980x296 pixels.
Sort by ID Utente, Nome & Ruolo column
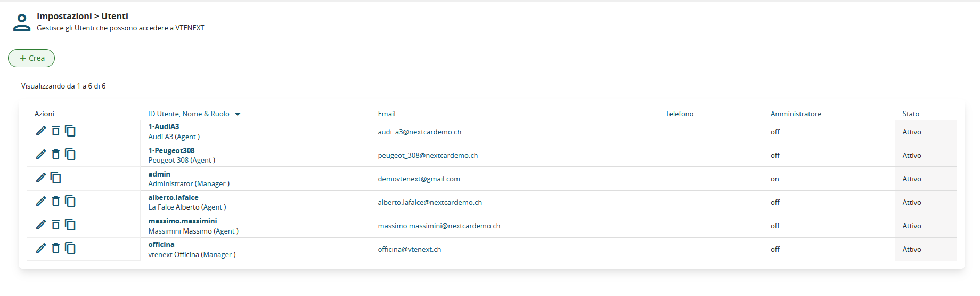click(x=189, y=114)
